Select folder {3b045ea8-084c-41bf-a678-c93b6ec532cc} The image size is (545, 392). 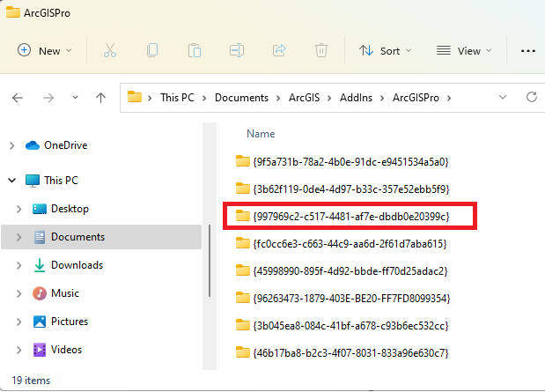(342, 326)
